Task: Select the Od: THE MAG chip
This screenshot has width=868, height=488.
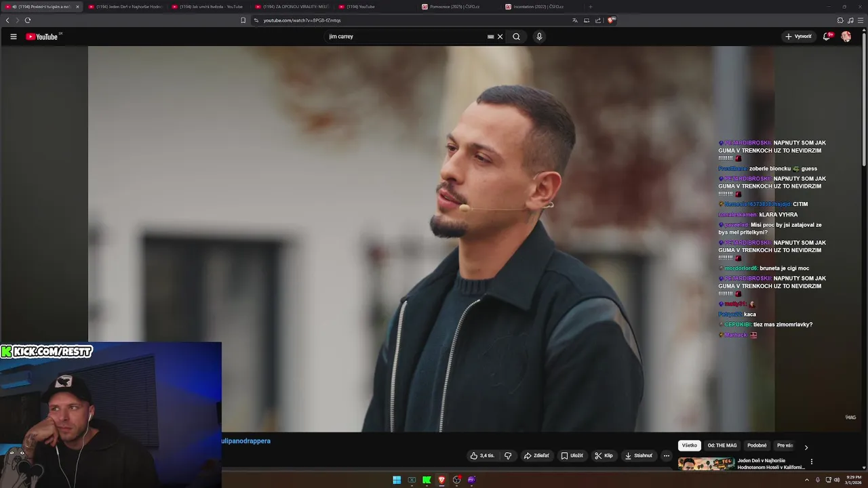Action: pos(722,445)
